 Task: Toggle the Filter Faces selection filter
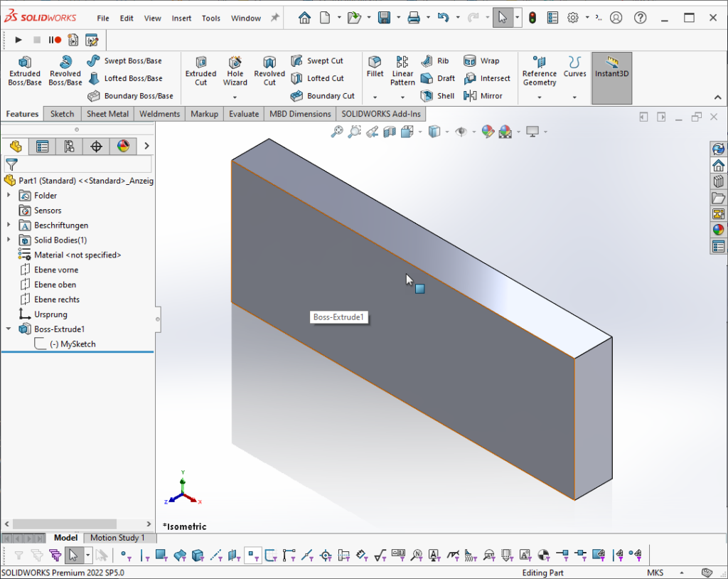pos(161,554)
